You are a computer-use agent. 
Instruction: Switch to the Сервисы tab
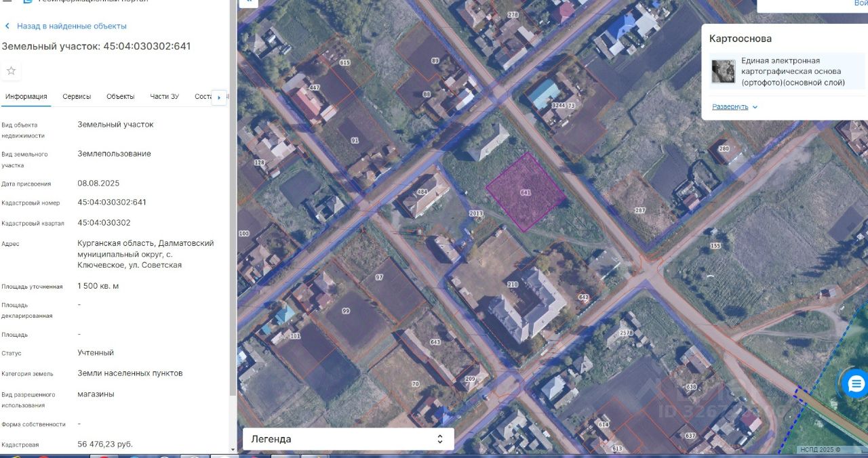(x=77, y=96)
